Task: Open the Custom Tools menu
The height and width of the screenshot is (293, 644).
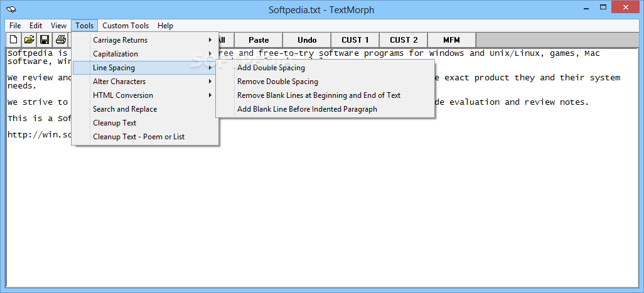Action: [126, 26]
